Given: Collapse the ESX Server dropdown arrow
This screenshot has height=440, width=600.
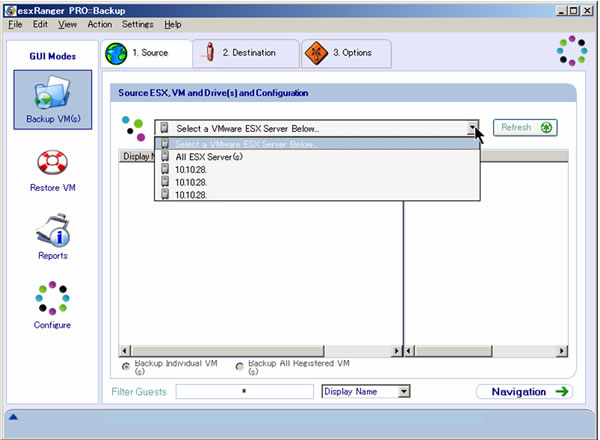Looking at the screenshot, I should click(x=473, y=129).
